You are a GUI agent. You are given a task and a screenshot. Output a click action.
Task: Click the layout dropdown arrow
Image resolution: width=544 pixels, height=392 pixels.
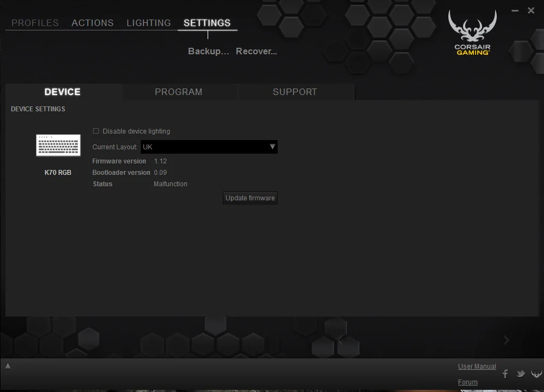pos(272,147)
